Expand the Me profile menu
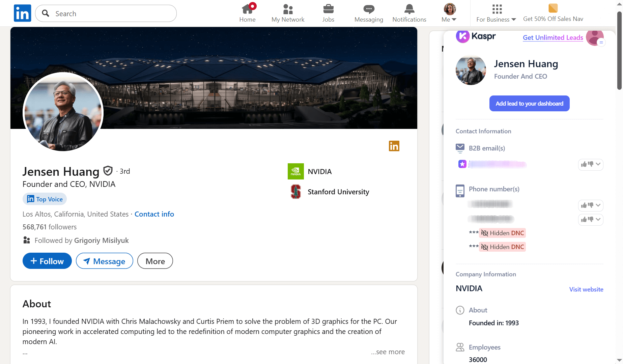 pyautogui.click(x=449, y=13)
